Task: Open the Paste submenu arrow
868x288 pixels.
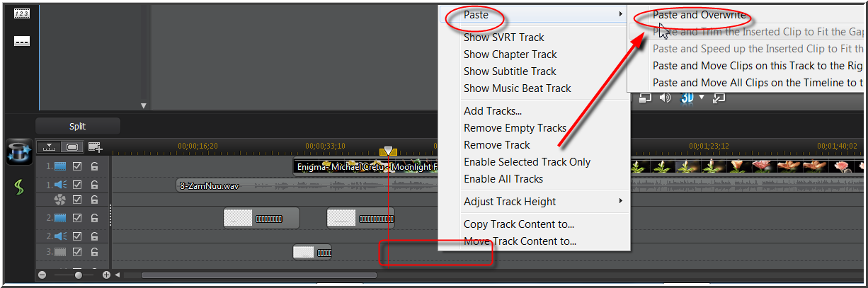Action: [x=620, y=14]
